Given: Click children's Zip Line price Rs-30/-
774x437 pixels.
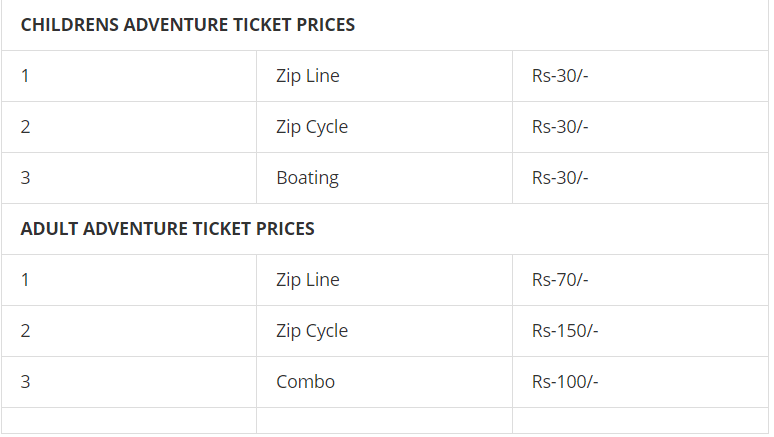Looking at the screenshot, I should click(560, 76).
